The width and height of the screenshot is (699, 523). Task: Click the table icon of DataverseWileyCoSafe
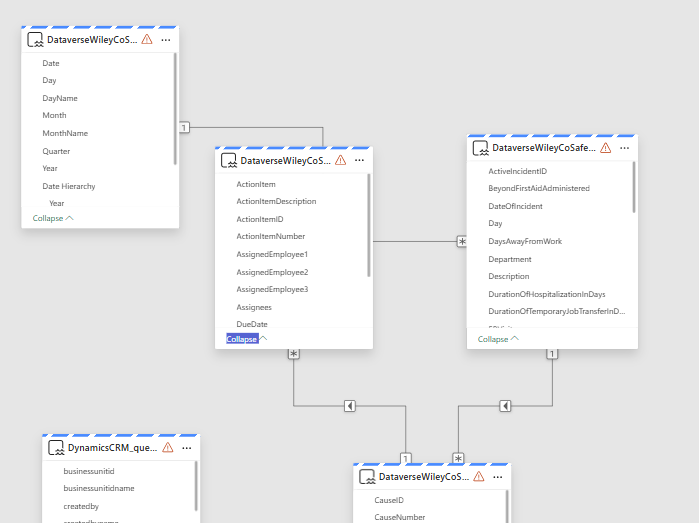481,148
